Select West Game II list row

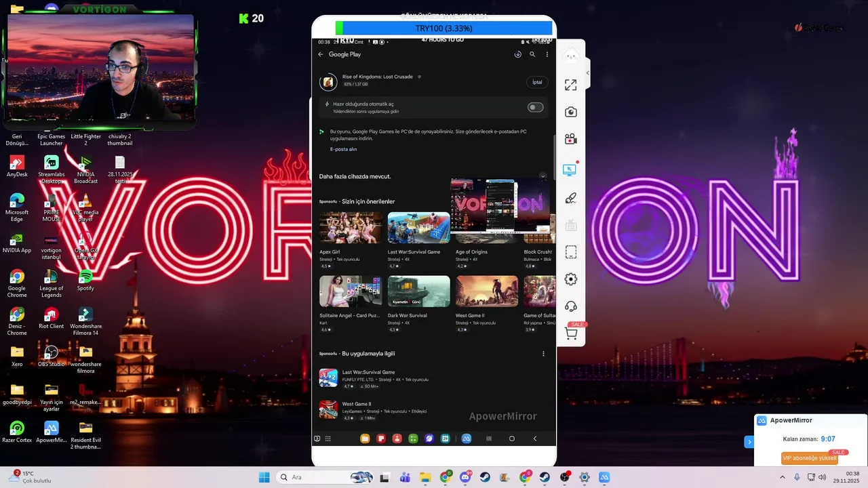click(434, 410)
